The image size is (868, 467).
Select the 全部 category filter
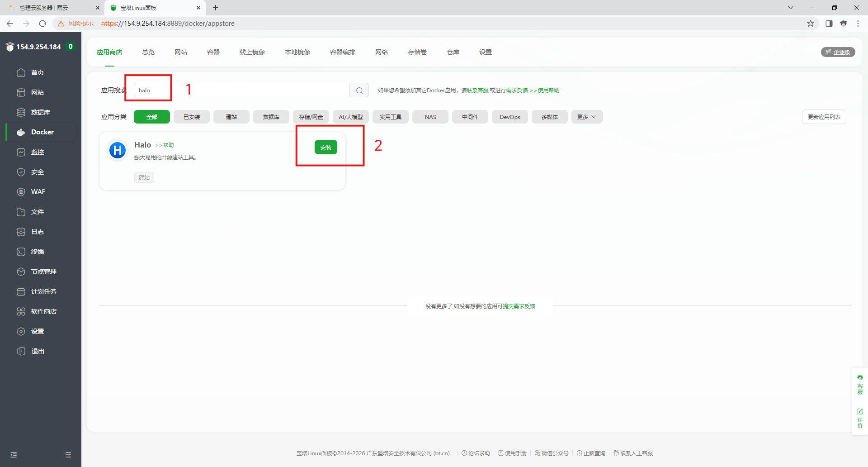(152, 117)
